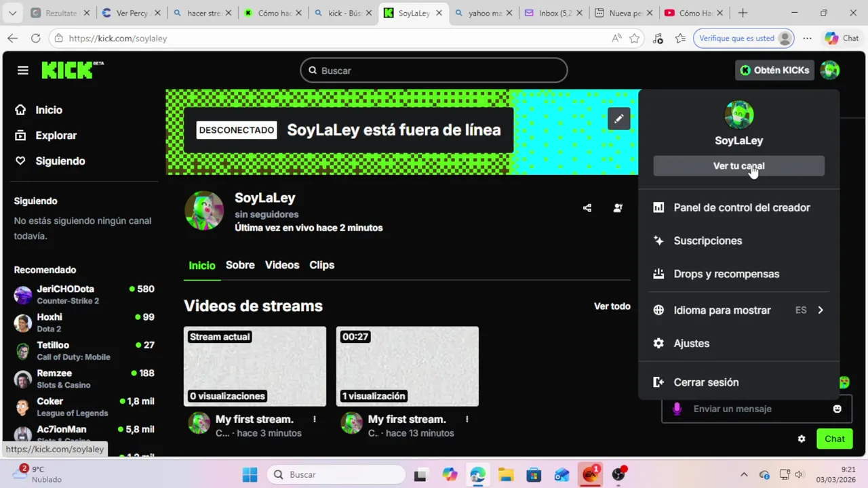Open Ajustes from profile menu
Screen dimensions: 868x488
point(738,344)
